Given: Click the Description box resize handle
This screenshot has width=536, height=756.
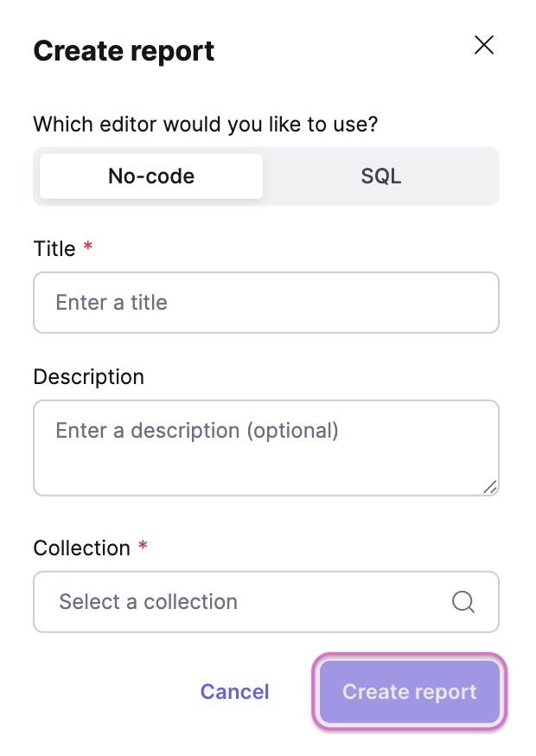Looking at the screenshot, I should (490, 487).
